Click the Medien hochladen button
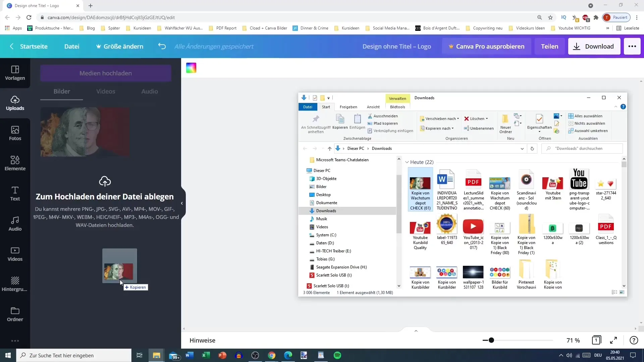 tap(106, 73)
